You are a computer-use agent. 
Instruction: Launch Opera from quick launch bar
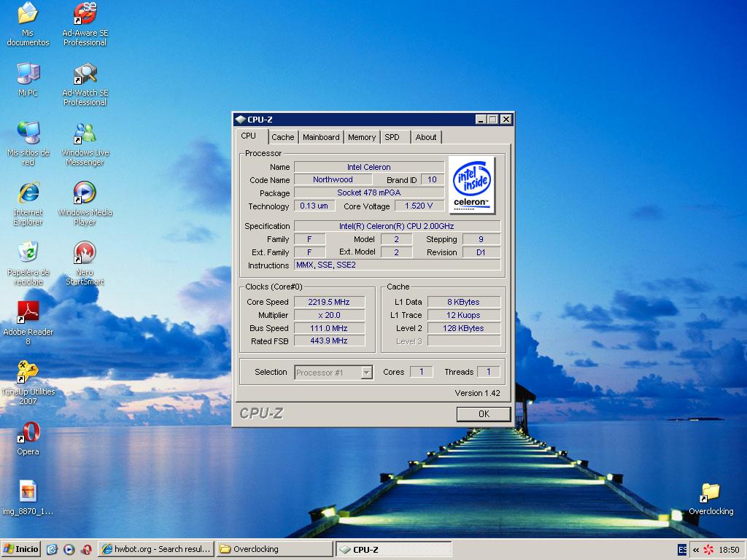86,550
